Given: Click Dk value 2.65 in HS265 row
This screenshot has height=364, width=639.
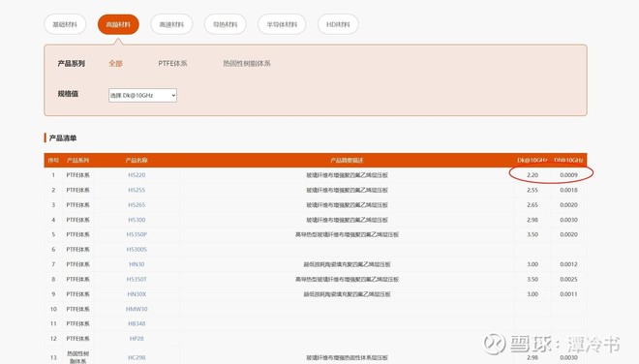Looking at the screenshot, I should pos(532,205).
